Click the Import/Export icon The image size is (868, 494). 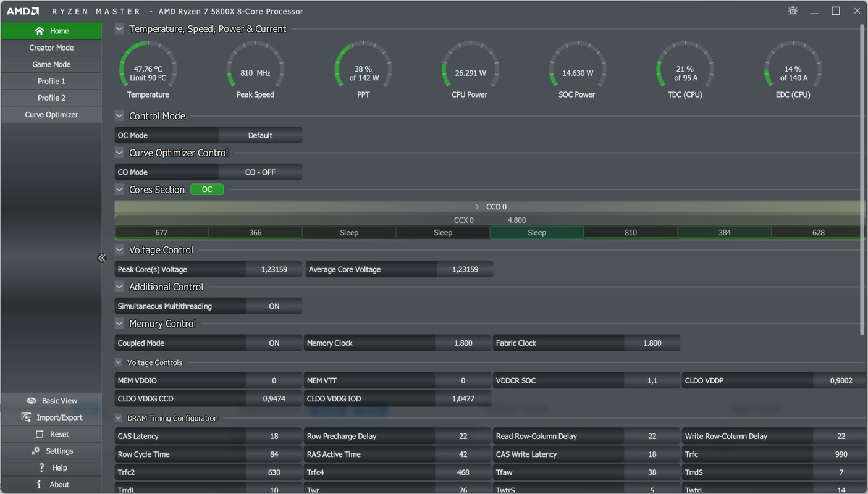click(x=26, y=417)
